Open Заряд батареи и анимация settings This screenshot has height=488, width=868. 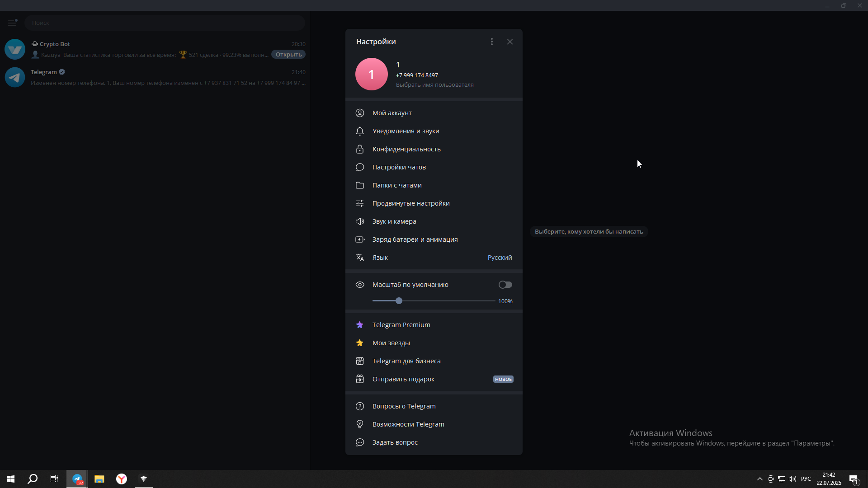pyautogui.click(x=434, y=239)
